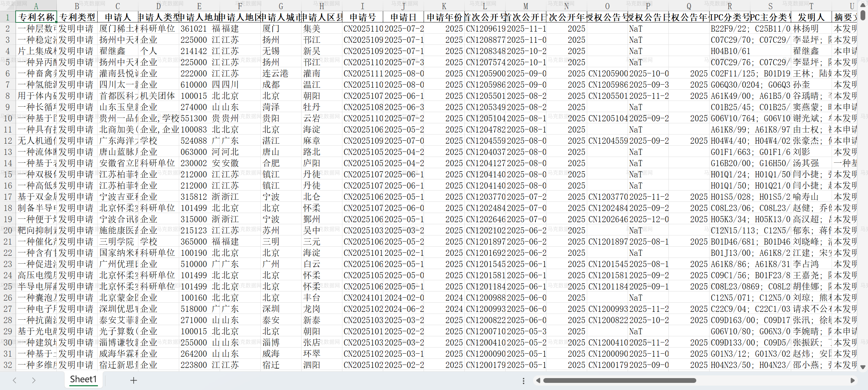The height and width of the screenshot is (390, 868).
Task: Click the vertical scrollbar down arrow
Action: 863,368
